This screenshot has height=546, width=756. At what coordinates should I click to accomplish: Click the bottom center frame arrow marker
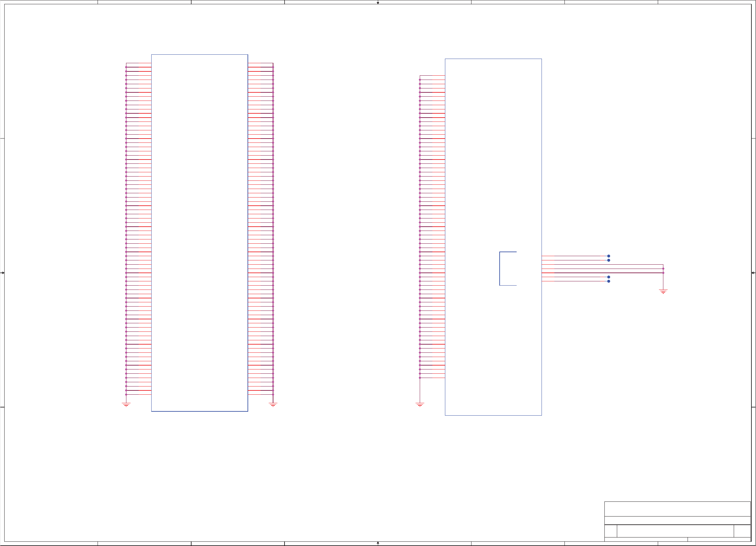pos(378,543)
